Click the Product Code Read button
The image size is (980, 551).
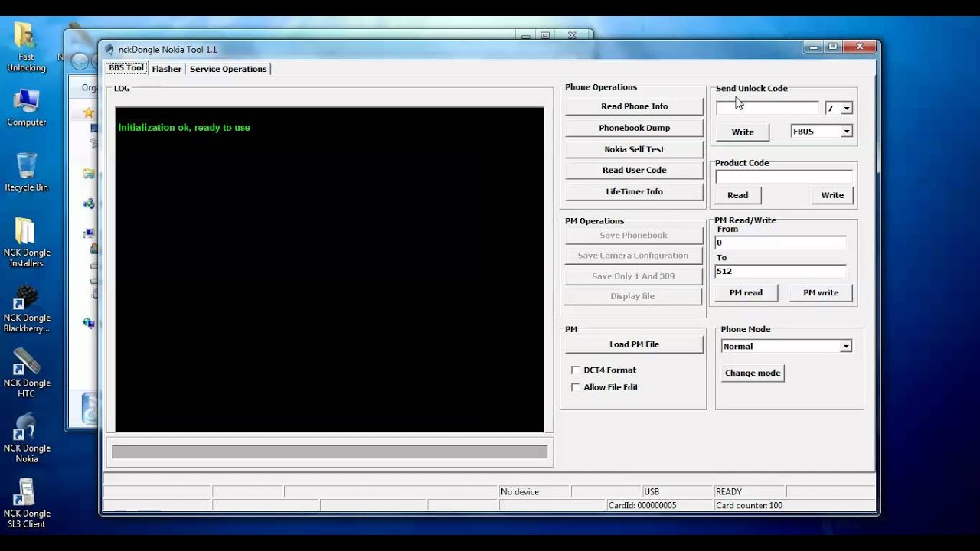[x=738, y=195]
